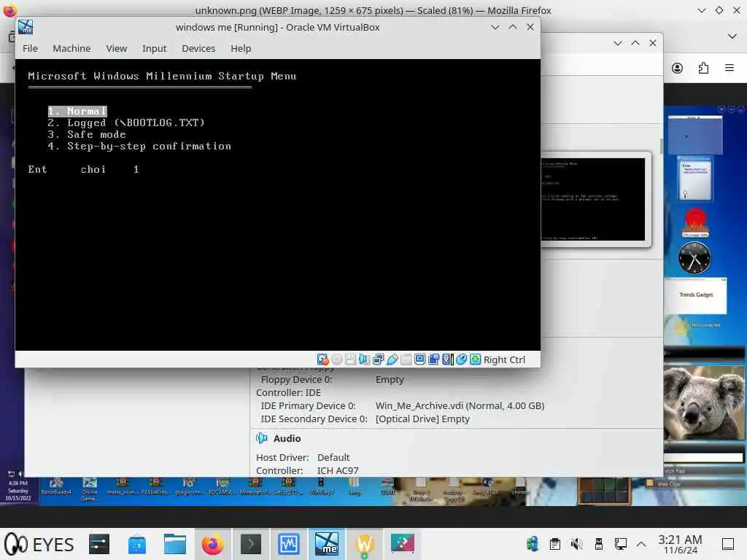Viewport: 747px width, 560px height.
Task: Switch to the Windows ME VM taskbar icon
Action: coord(326,544)
